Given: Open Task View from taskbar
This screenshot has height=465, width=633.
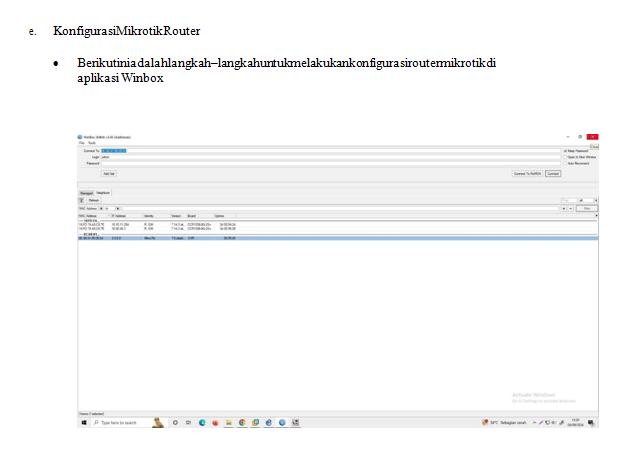Looking at the screenshot, I should click(188, 423).
